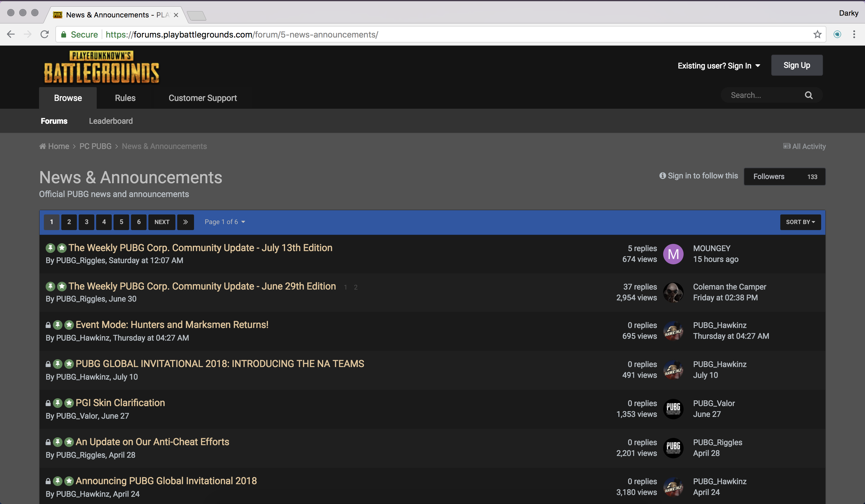This screenshot has height=504, width=865.
Task: Click the browser forward arrow
Action: [27, 34]
